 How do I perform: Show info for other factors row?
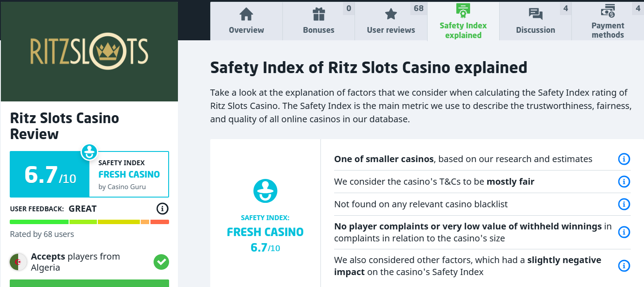(624, 266)
